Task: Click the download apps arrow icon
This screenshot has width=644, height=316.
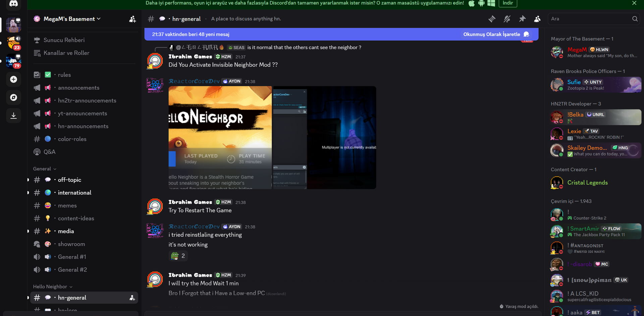Action: click(x=13, y=115)
